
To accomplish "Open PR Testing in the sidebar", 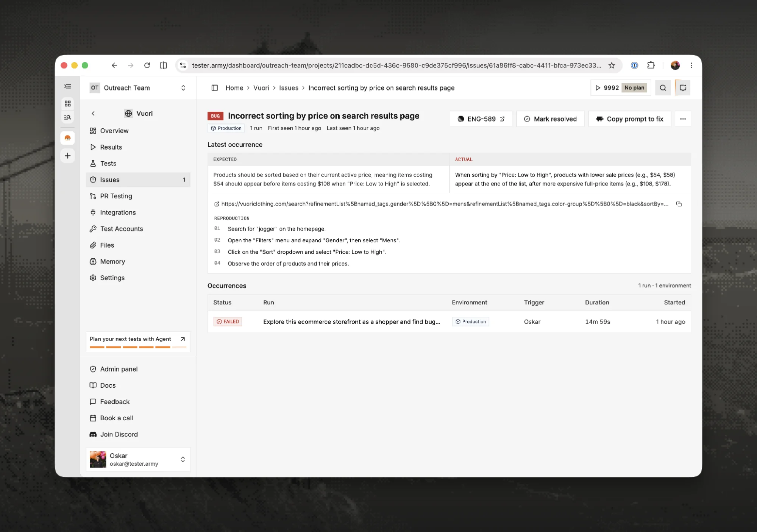I will point(138,196).
